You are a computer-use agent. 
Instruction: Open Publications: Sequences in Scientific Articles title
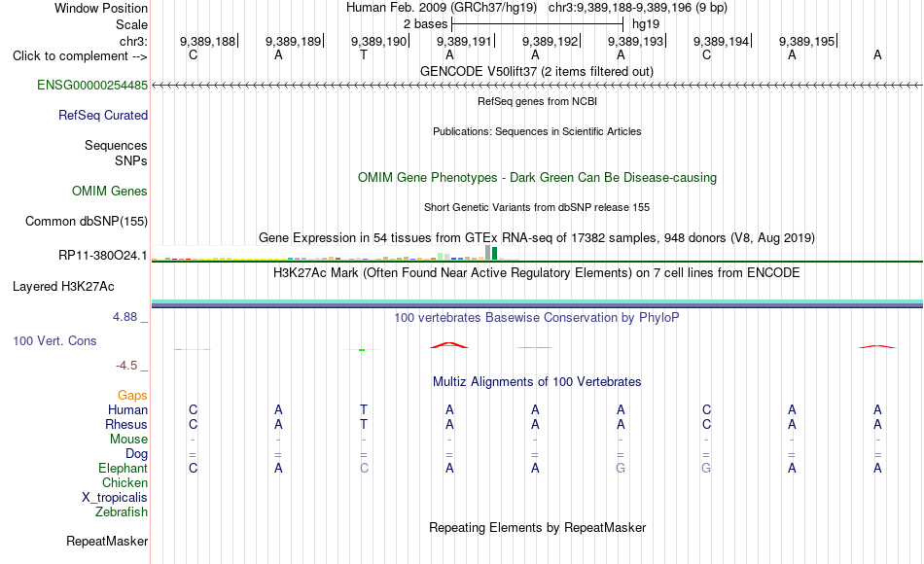point(537,131)
